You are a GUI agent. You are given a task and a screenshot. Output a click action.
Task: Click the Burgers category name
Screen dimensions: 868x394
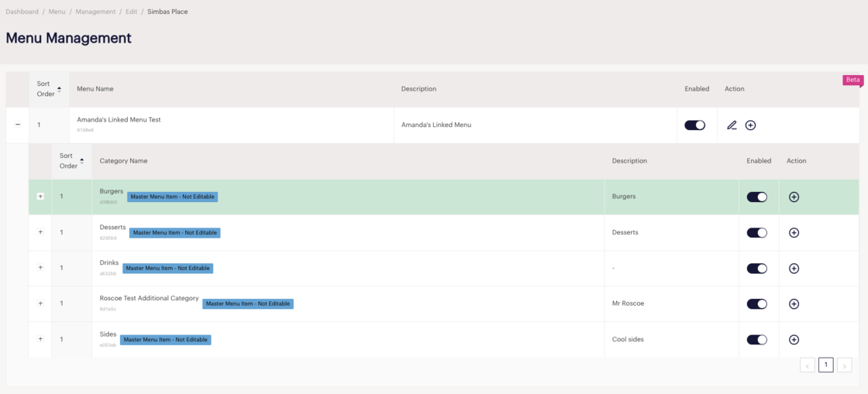(x=112, y=191)
